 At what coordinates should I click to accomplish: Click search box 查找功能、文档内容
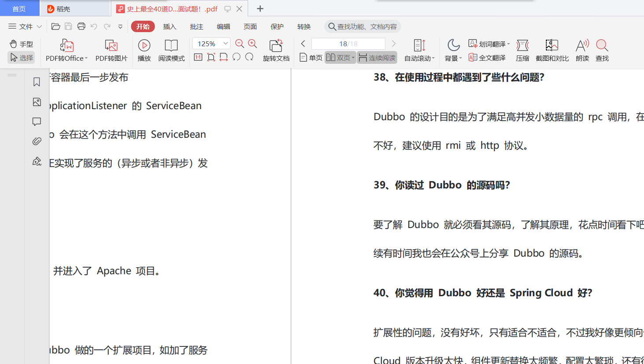coord(363,26)
